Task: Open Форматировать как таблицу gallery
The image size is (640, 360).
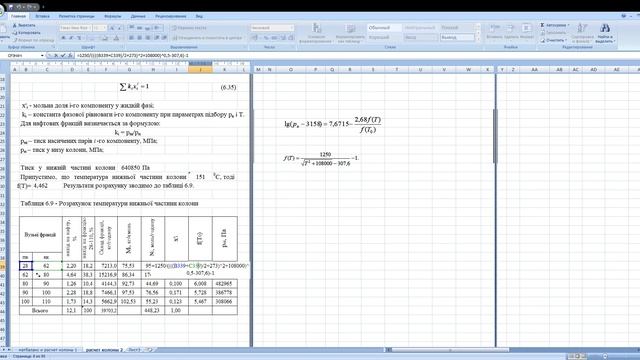Action: pyautogui.click(x=350, y=33)
